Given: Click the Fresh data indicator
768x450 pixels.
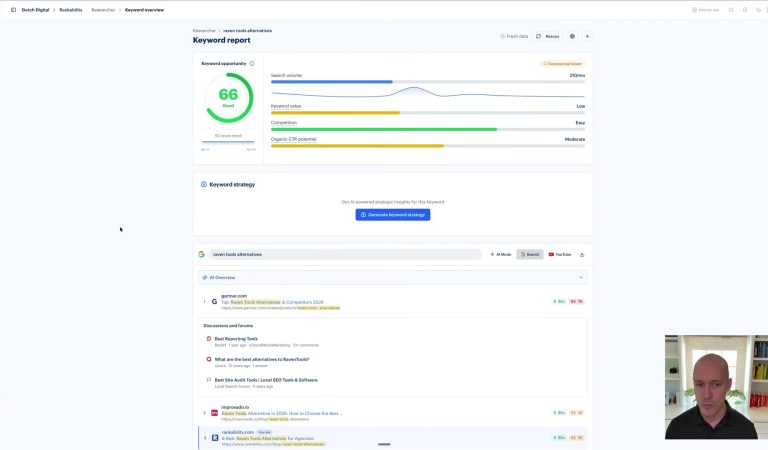Looking at the screenshot, I should [514, 36].
